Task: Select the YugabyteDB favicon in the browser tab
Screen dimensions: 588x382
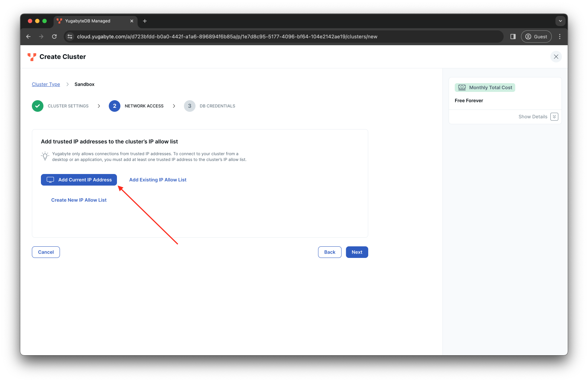Action: [x=59, y=21]
